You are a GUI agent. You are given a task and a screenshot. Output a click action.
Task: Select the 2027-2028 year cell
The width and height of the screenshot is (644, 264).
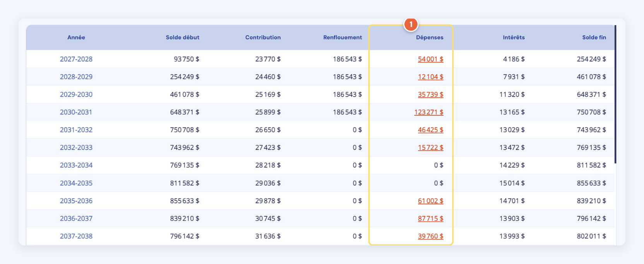[76, 59]
